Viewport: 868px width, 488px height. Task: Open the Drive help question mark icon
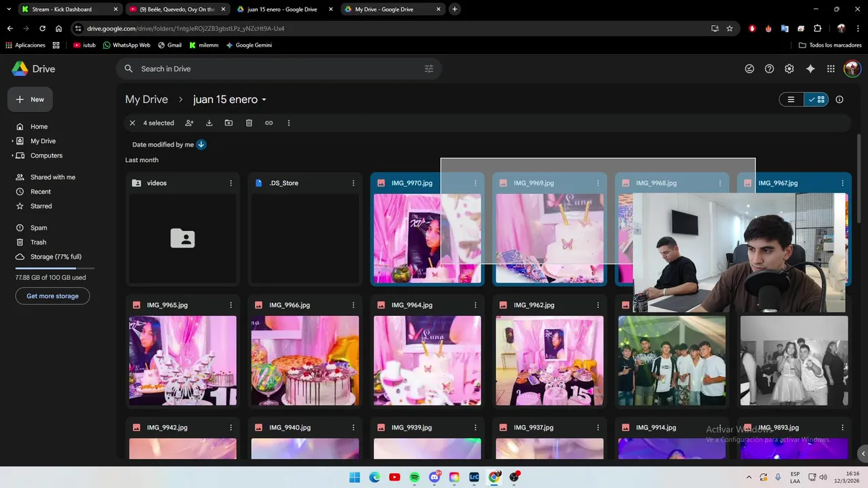769,68
